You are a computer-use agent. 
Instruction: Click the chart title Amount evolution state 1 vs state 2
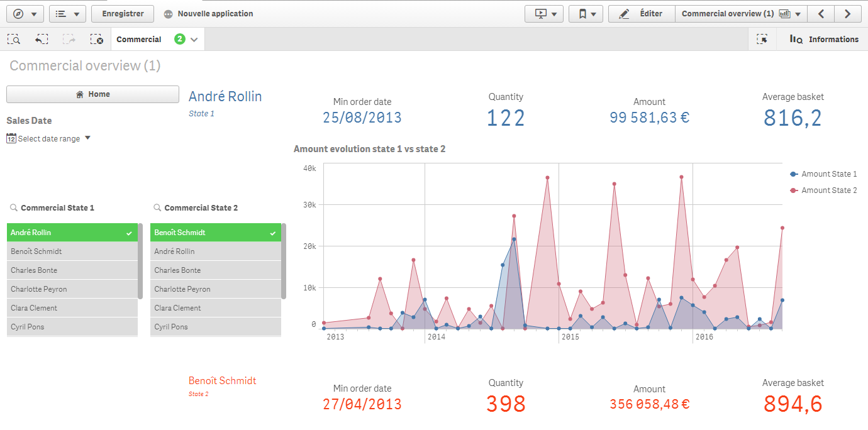[x=370, y=149]
